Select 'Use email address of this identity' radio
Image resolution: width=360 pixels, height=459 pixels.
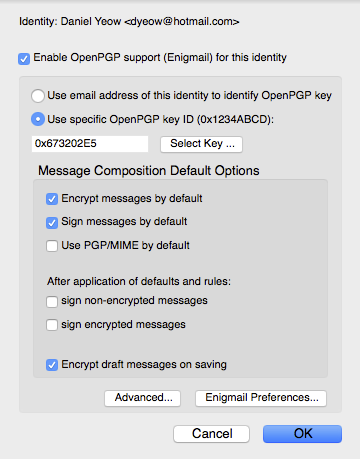point(38,96)
